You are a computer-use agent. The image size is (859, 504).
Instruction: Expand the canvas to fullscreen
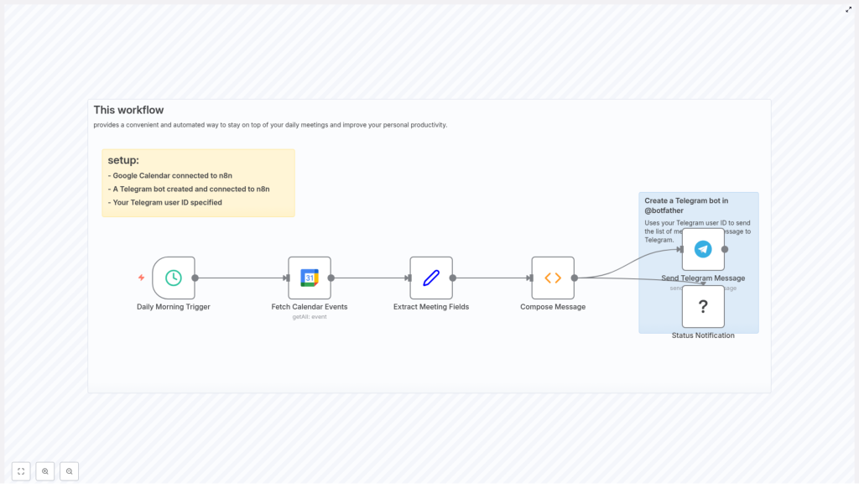pyautogui.click(x=848, y=9)
